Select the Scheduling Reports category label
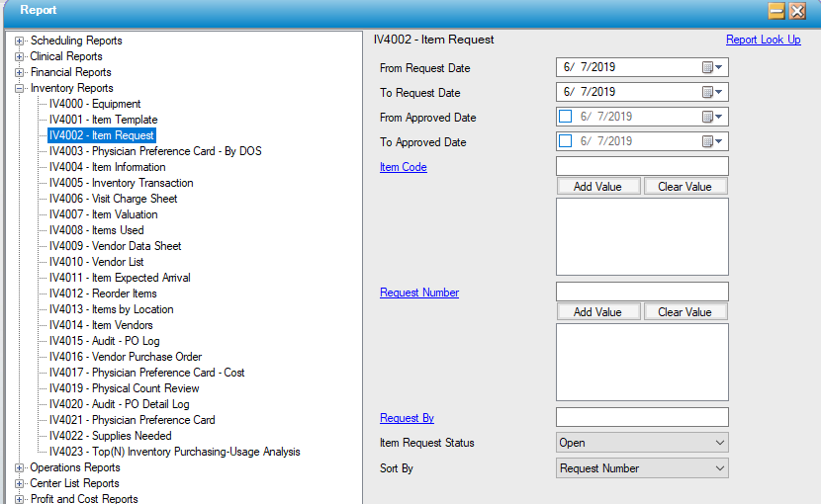Image resolution: width=821 pixels, height=504 pixels. tap(76, 41)
